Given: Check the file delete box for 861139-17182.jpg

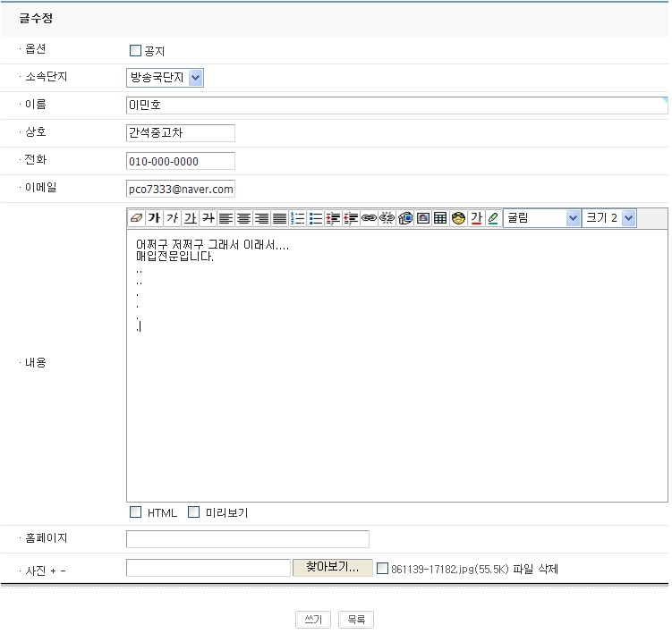Looking at the screenshot, I should [x=383, y=568].
